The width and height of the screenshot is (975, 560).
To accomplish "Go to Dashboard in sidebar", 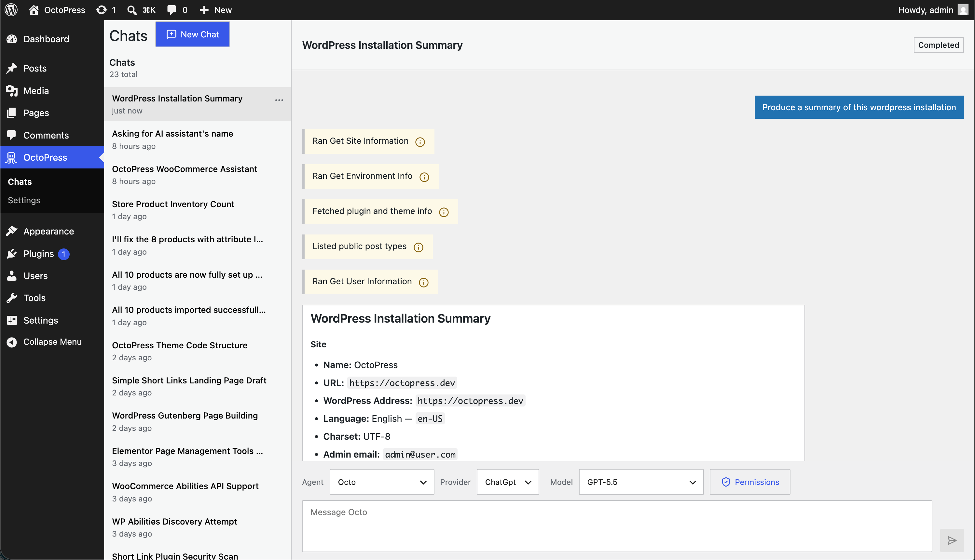I will pyautogui.click(x=52, y=39).
